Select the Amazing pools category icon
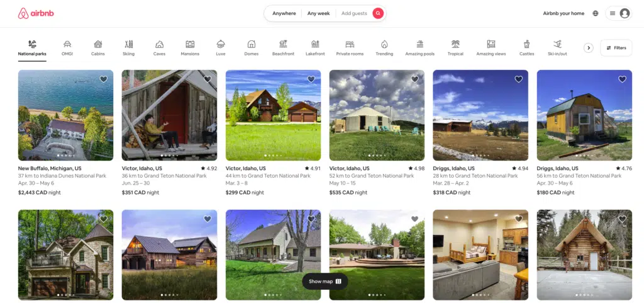Screen dimensions: 644x303 click(x=419, y=44)
